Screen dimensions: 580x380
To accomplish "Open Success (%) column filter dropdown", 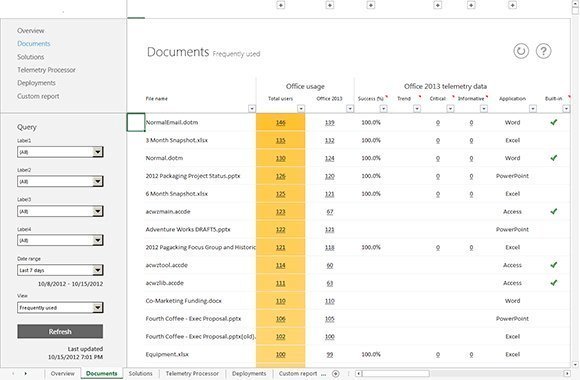I will [384, 108].
